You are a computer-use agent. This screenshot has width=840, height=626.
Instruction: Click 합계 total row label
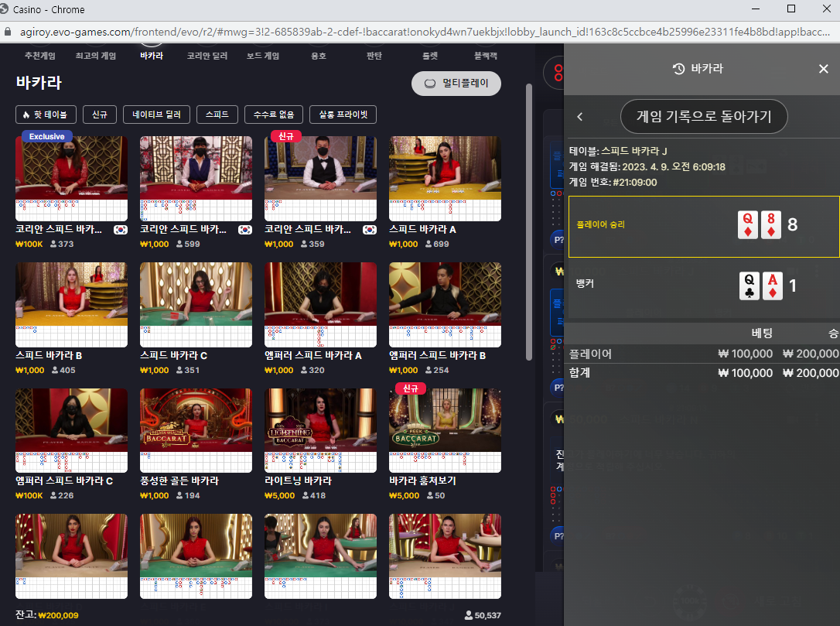[x=579, y=372]
